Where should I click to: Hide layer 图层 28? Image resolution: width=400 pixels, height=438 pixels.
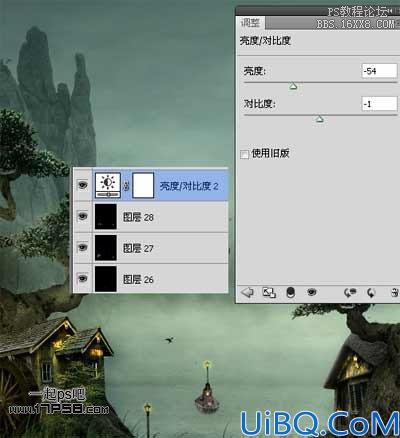pyautogui.click(x=82, y=216)
